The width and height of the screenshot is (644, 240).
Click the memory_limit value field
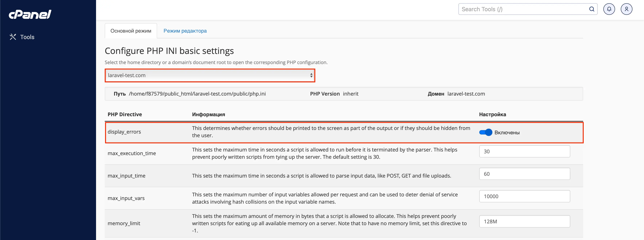point(524,222)
